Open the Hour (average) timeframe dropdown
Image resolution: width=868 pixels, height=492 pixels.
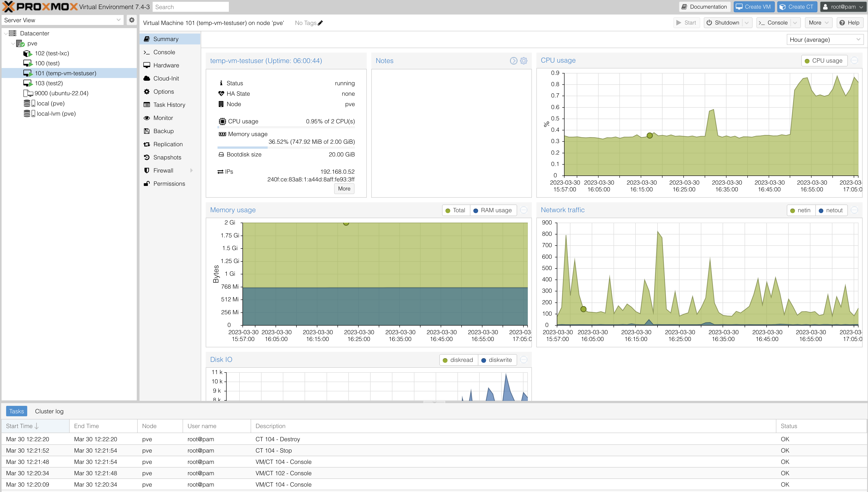click(x=825, y=40)
